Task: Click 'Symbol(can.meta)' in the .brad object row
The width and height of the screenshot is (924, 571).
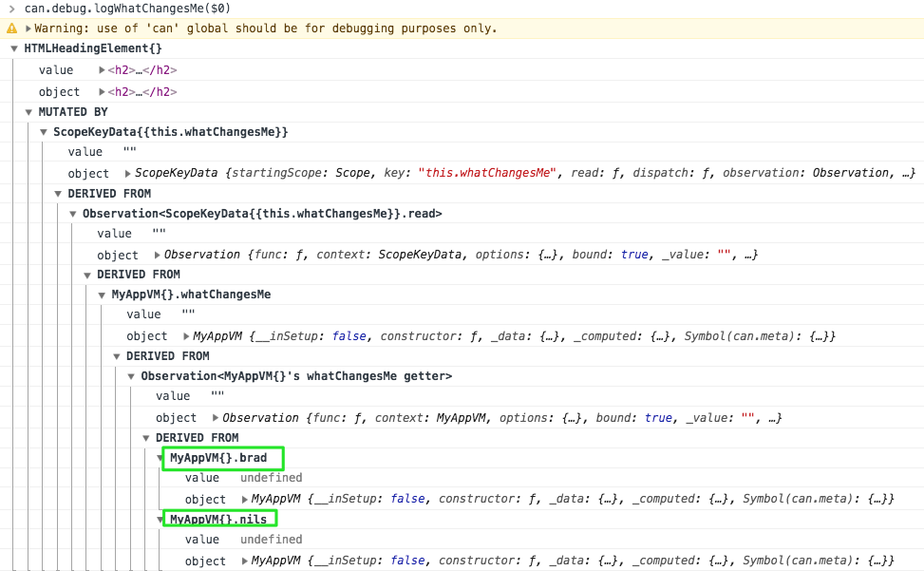Action: (x=798, y=499)
